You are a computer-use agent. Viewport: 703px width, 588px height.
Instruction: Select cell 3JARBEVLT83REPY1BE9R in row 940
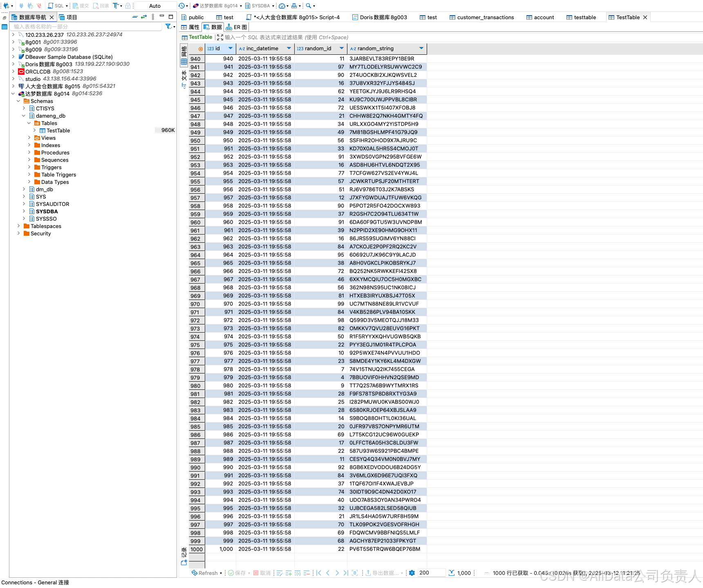tap(387, 58)
